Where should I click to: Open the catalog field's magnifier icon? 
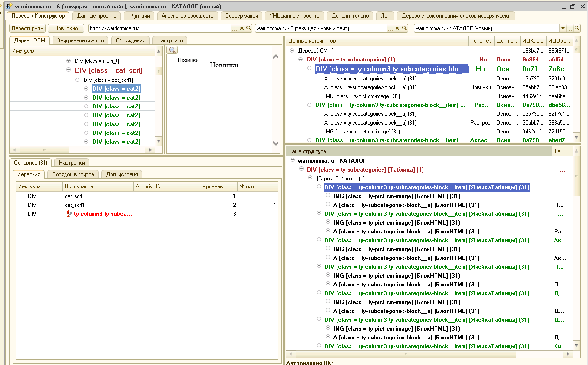tap(577, 28)
